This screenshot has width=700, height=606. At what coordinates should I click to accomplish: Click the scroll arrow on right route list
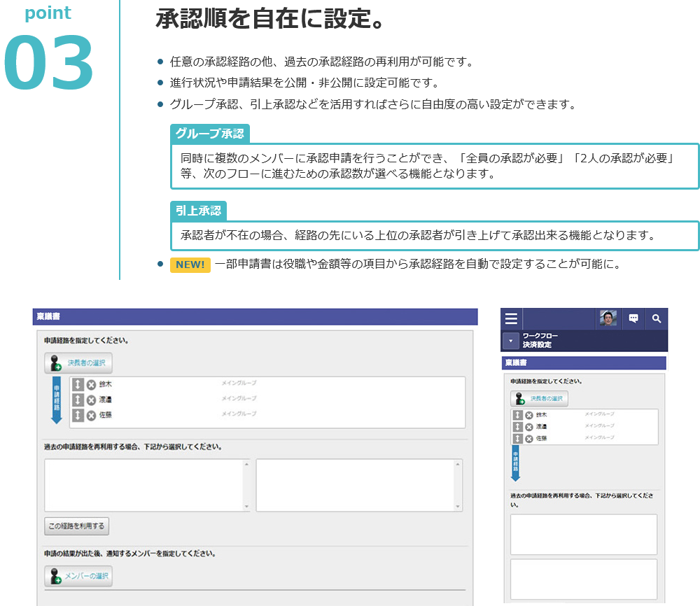(457, 464)
